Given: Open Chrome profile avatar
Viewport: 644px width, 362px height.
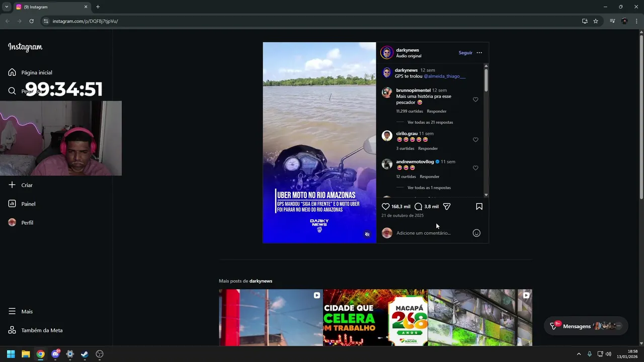Looking at the screenshot, I should 624,21.
